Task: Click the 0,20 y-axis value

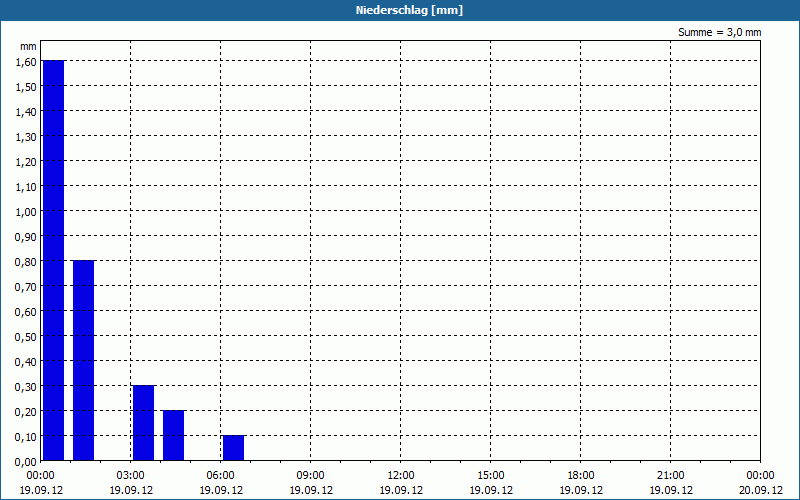Action: coord(26,411)
